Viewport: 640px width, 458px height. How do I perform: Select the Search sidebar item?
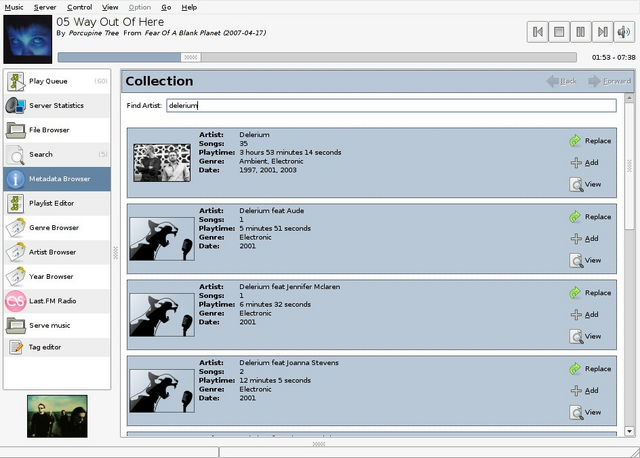(57, 154)
